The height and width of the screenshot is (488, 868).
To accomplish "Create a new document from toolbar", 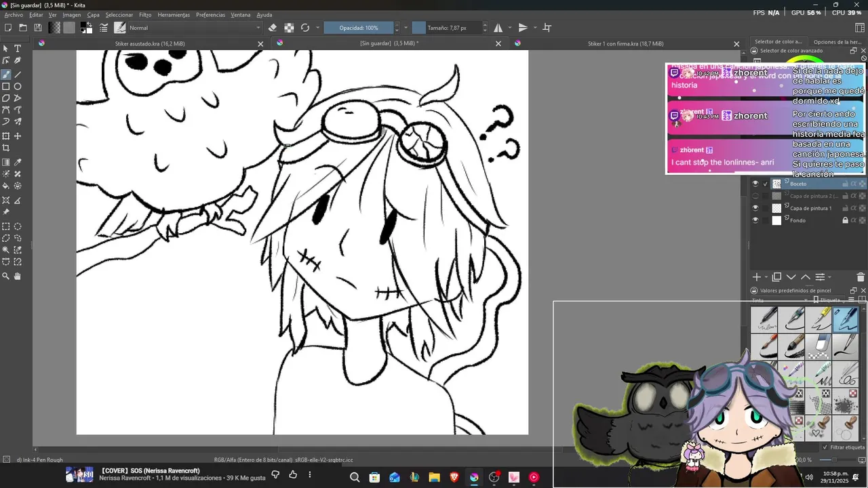I will (7, 28).
